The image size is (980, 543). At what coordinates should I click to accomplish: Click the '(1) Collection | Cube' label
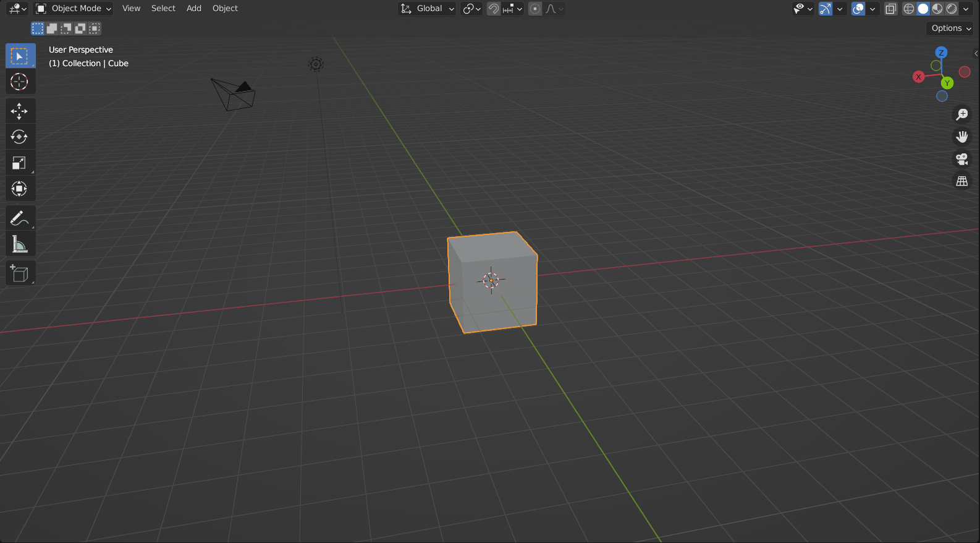tap(89, 64)
